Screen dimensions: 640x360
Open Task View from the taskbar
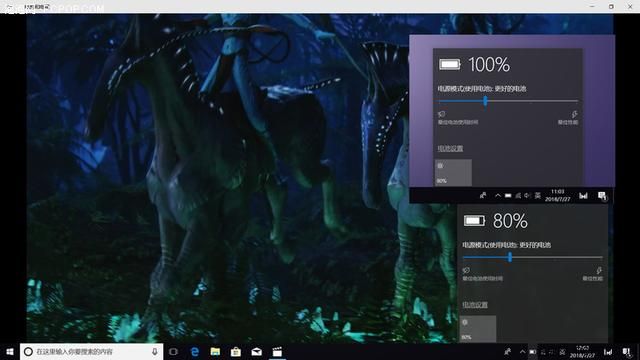pyautogui.click(x=173, y=351)
